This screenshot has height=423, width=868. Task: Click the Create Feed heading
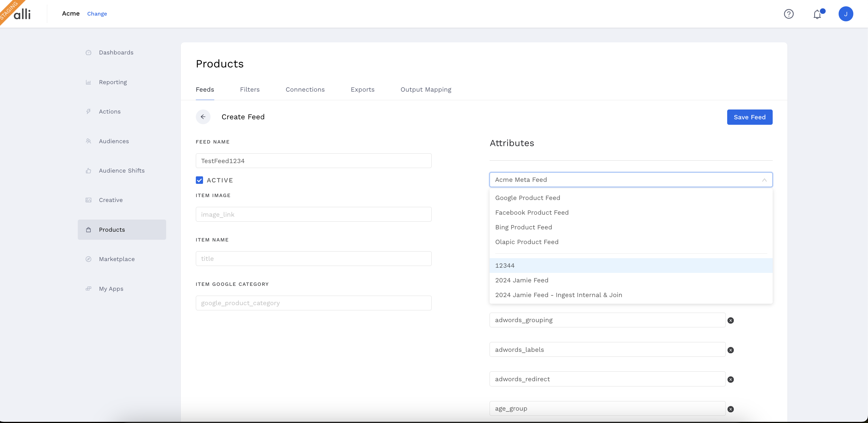242,117
